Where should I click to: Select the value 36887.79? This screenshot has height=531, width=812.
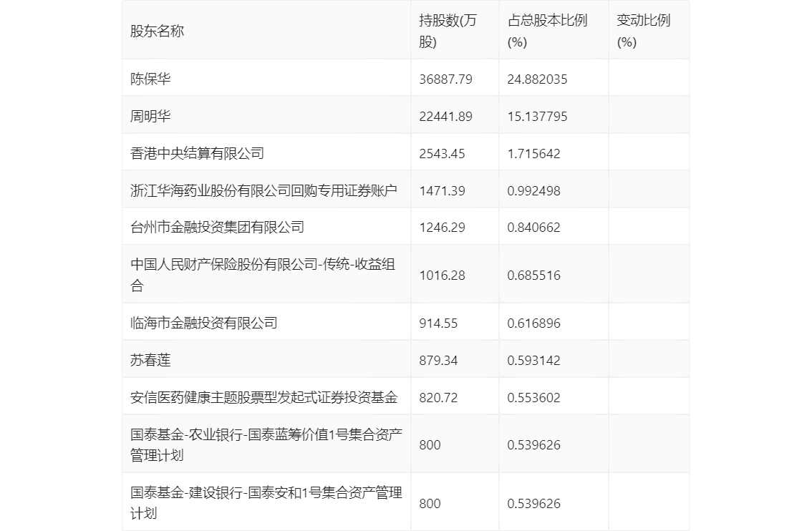(x=446, y=79)
